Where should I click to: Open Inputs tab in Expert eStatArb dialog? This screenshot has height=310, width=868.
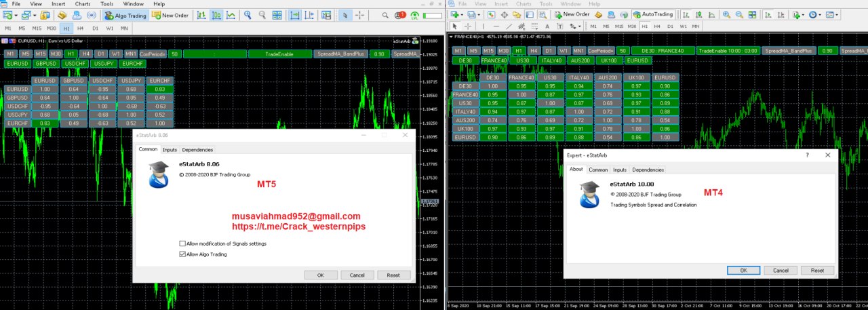[x=620, y=170]
